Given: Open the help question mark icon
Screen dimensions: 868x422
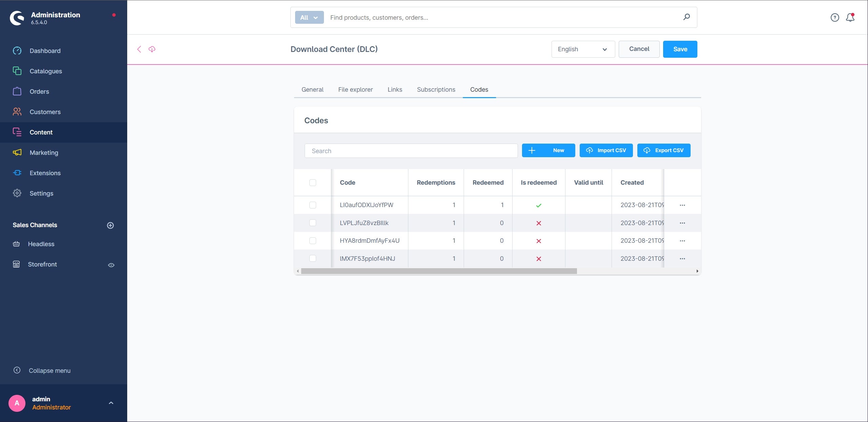Looking at the screenshot, I should click(x=835, y=17).
